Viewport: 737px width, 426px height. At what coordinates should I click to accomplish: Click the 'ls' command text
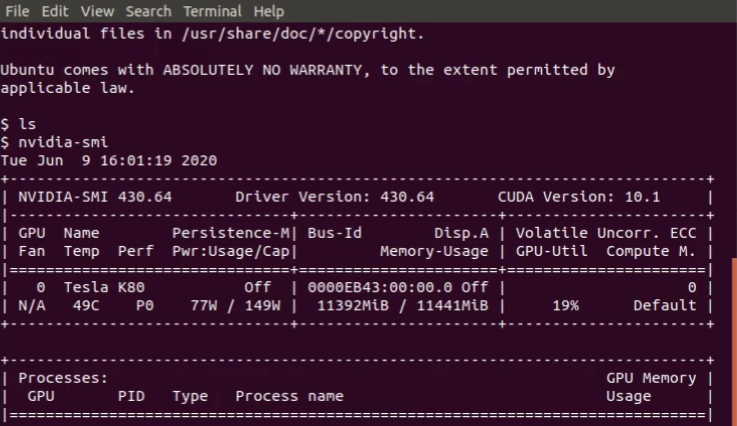[27, 124]
